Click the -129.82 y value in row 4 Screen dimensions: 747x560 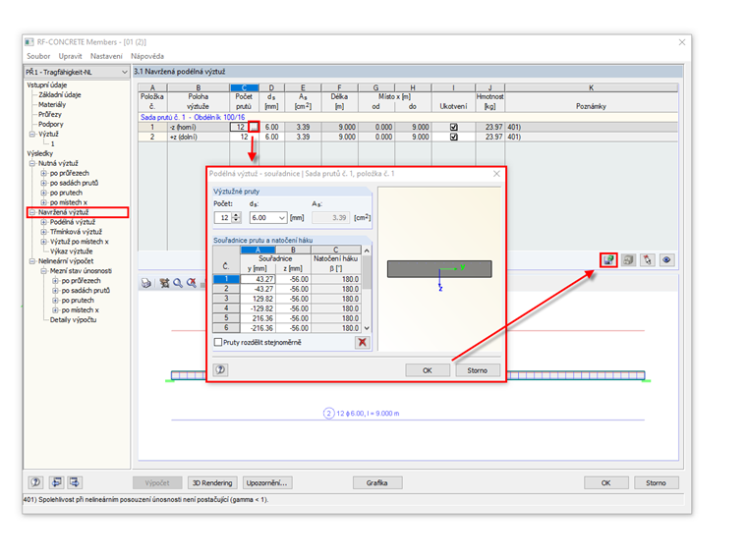point(259,308)
